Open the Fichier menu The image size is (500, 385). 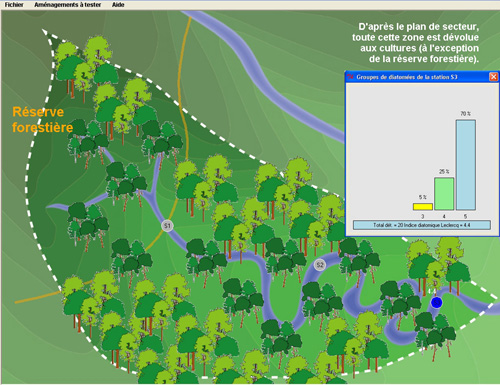[x=14, y=5]
